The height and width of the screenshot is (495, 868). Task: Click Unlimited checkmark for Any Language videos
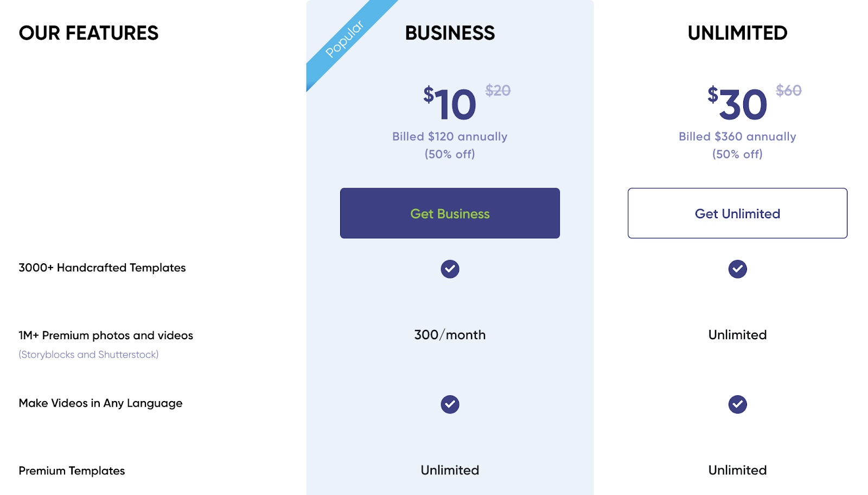tap(737, 404)
